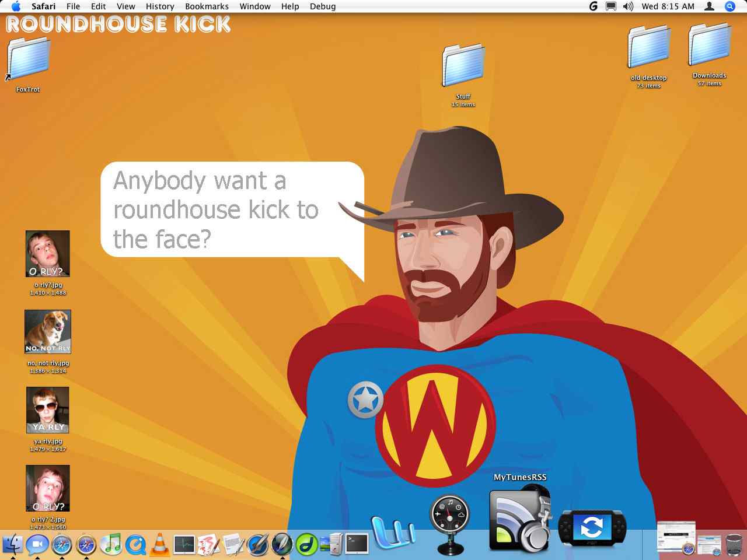This screenshot has width=747, height=560.
Task: Open the Downloads folder on desktop
Action: pyautogui.click(x=710, y=45)
